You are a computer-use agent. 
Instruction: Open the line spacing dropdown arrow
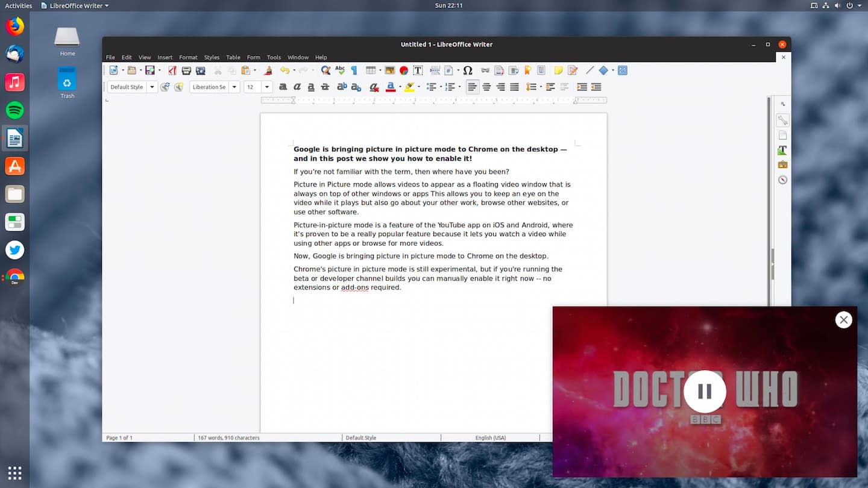point(541,87)
